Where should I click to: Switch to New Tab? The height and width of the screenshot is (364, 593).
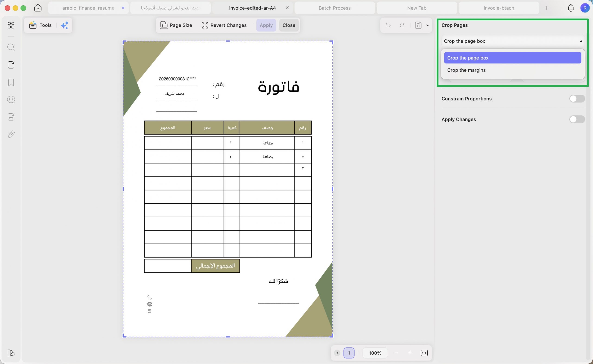coord(417,8)
